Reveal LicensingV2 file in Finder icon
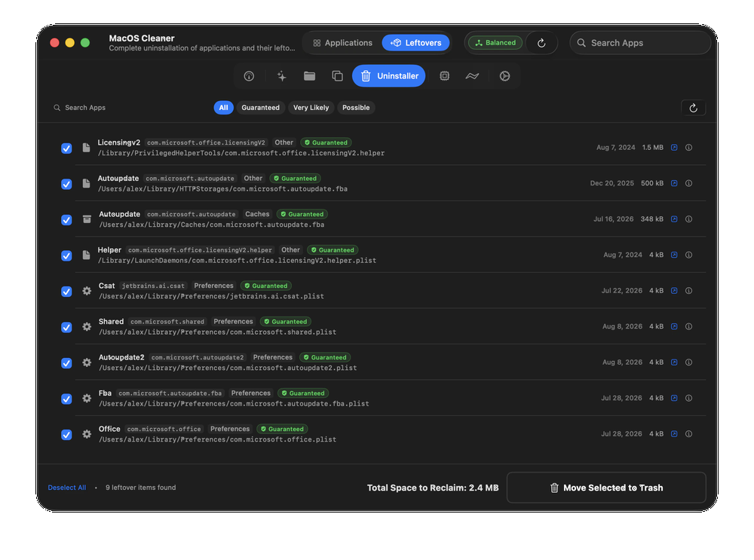Viewport: 754px width, 560px height. point(674,148)
